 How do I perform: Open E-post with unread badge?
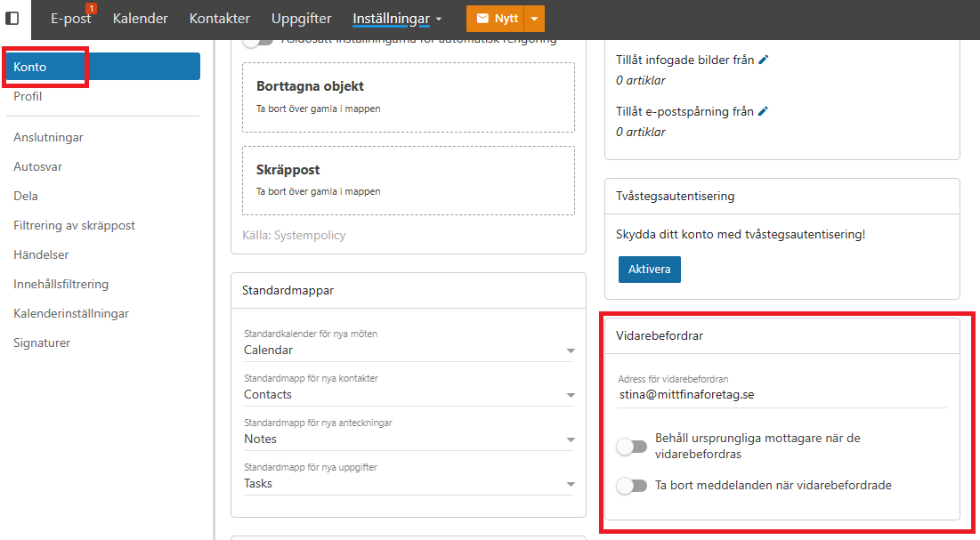[71, 18]
